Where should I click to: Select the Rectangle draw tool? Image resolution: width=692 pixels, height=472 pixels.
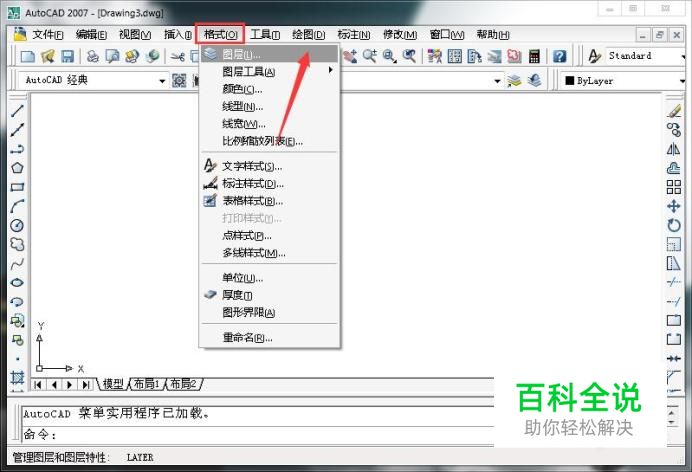click(x=17, y=187)
